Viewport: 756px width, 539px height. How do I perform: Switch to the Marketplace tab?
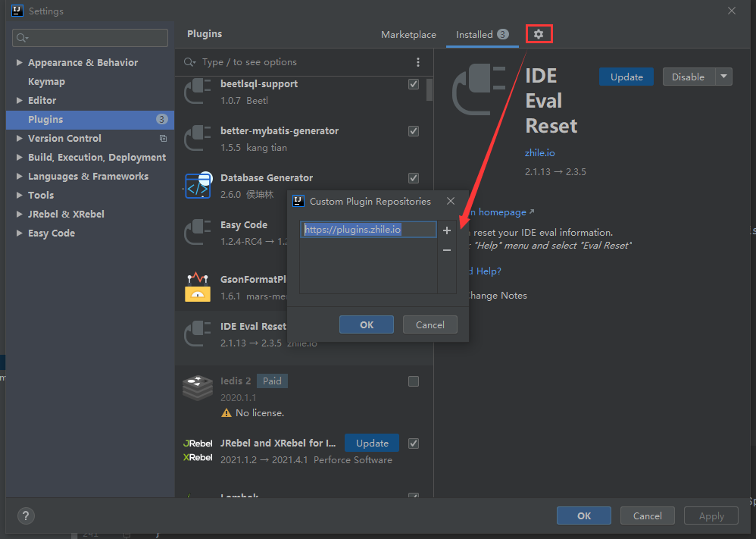408,34
